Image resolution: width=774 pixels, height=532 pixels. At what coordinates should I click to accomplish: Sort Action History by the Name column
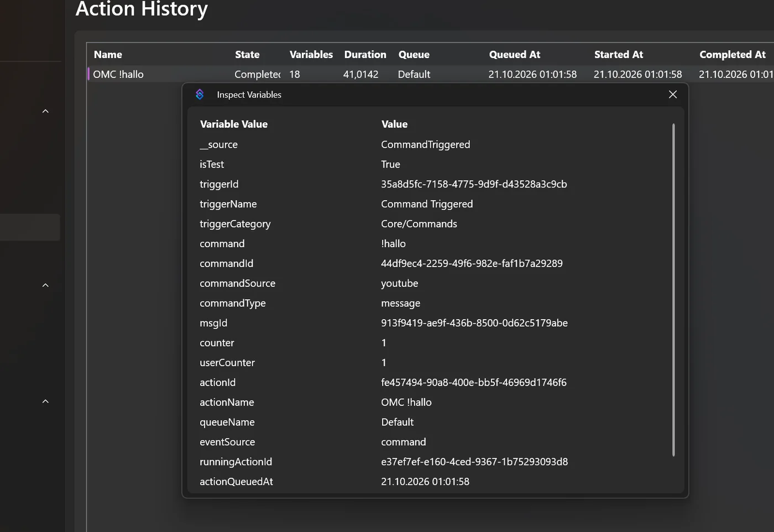click(x=108, y=55)
